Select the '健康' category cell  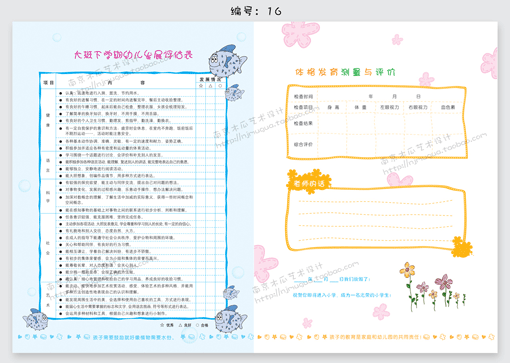pos(48,120)
